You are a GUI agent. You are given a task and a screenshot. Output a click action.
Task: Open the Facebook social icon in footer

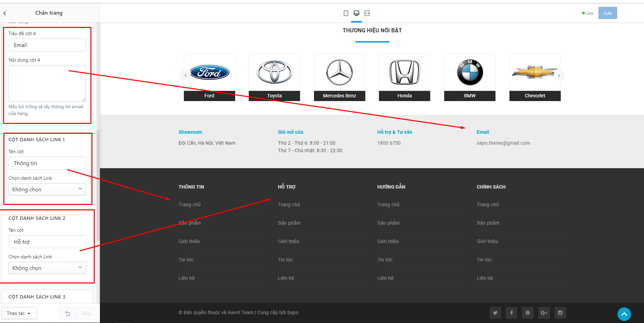(x=511, y=313)
